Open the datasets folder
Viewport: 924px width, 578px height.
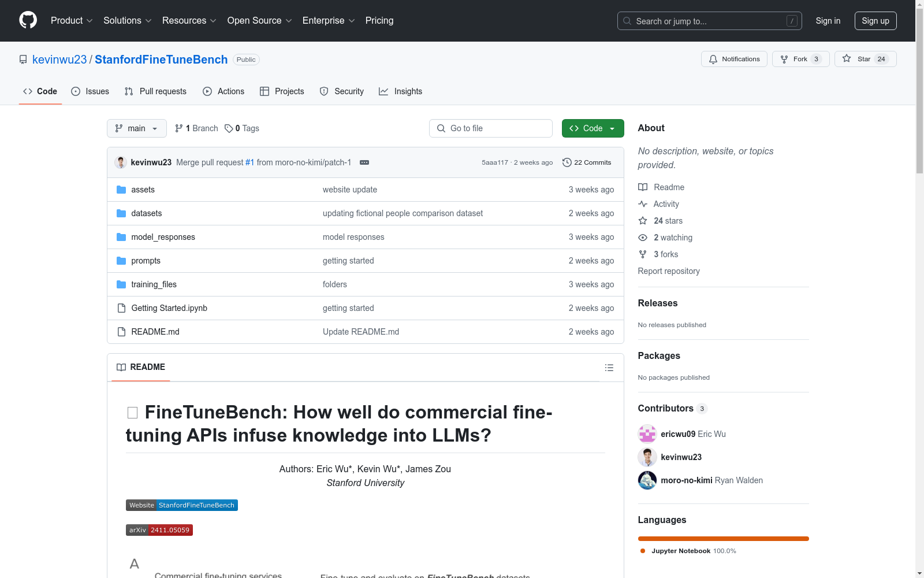(x=147, y=213)
